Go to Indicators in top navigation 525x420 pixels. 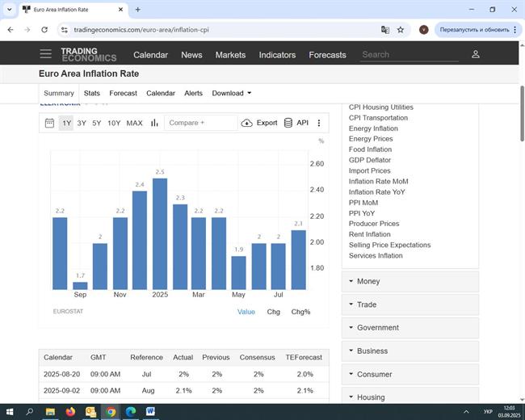(x=277, y=55)
